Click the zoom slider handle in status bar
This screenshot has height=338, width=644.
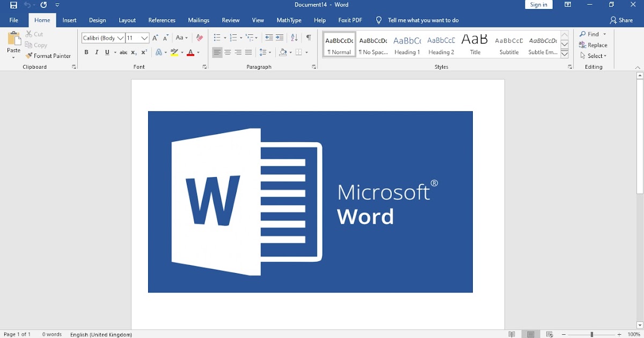click(x=592, y=334)
